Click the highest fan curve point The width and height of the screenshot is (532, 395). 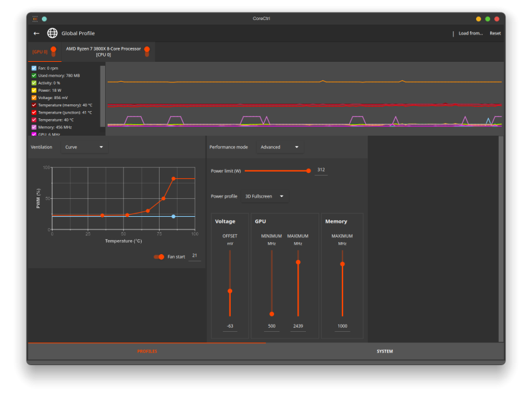[174, 178]
